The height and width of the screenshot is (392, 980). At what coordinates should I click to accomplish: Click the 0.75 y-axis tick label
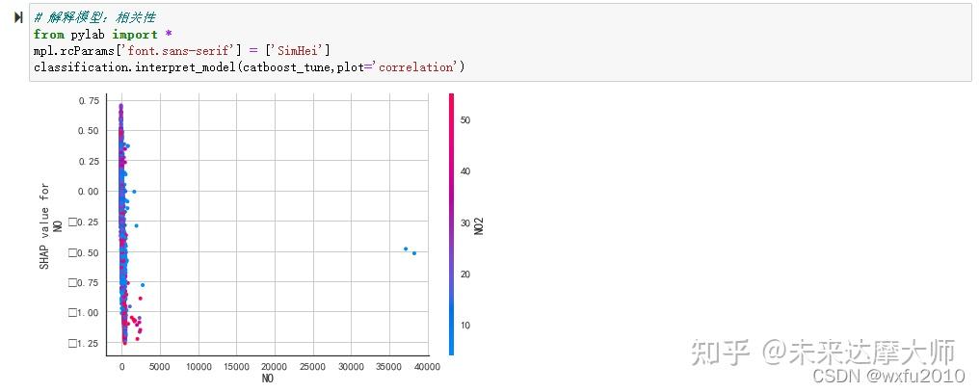pos(88,100)
